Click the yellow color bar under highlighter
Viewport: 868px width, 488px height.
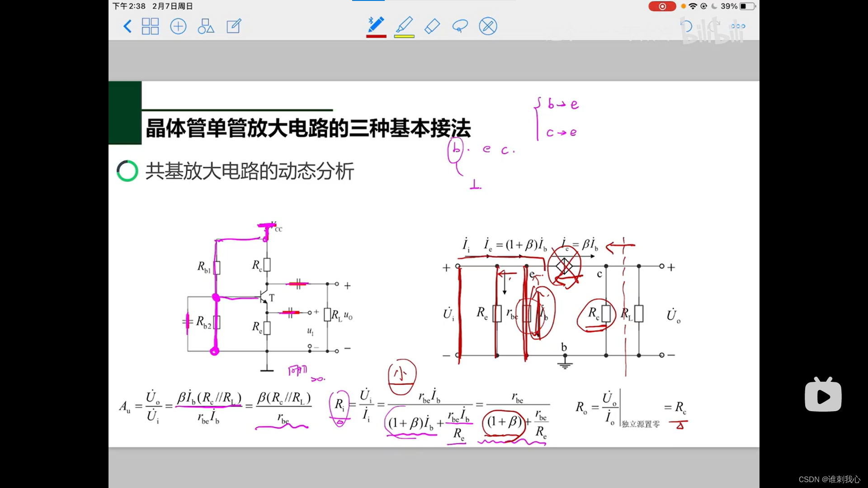click(x=404, y=36)
